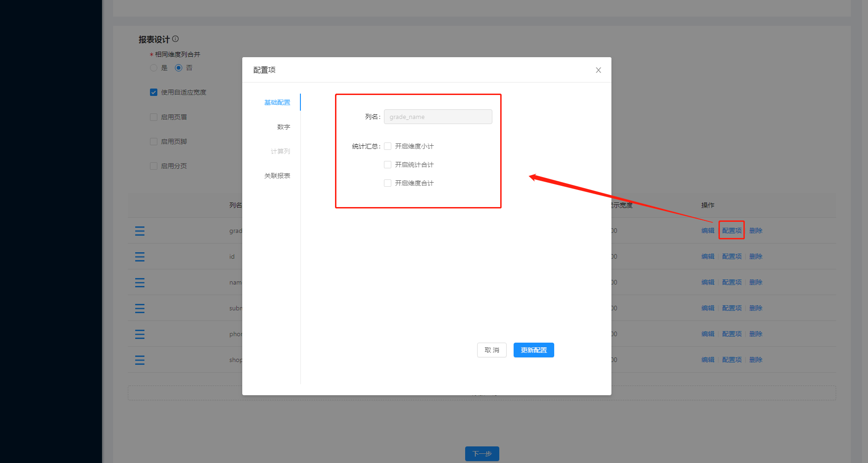Click 编辑 link in shop row
868x463 pixels.
pos(708,360)
